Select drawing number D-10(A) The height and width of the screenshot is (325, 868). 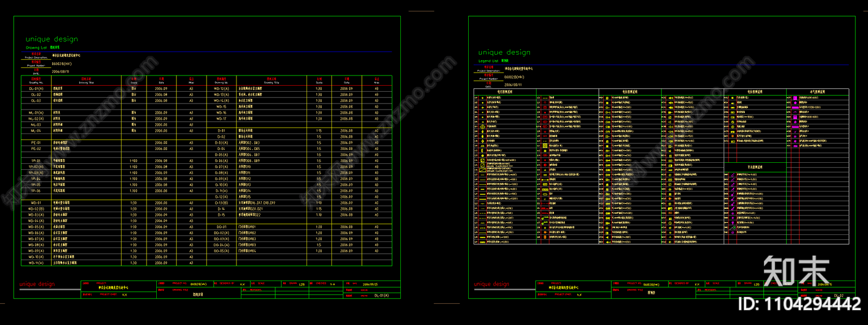221,185
